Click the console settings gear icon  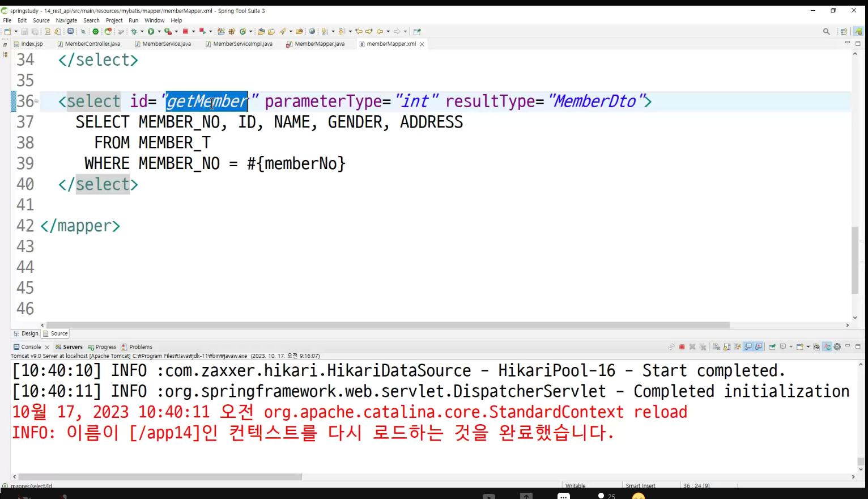[x=837, y=347]
